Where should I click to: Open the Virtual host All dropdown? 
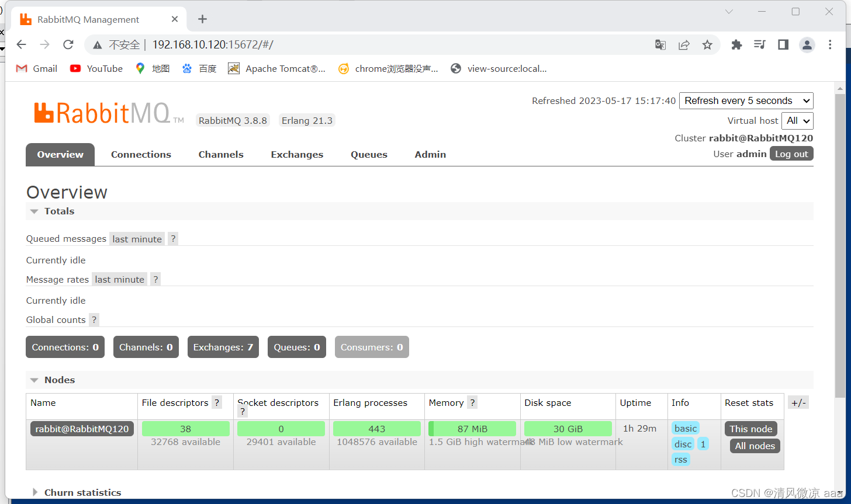tap(797, 120)
